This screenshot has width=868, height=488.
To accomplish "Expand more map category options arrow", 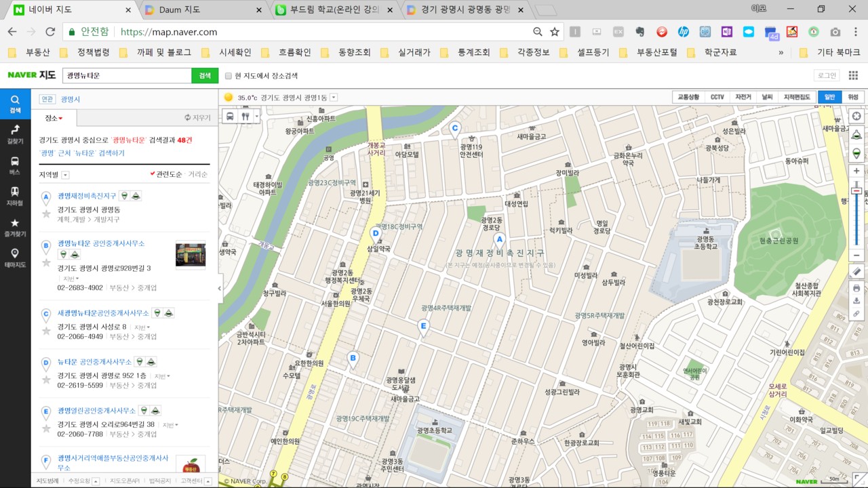I will pyautogui.click(x=256, y=116).
